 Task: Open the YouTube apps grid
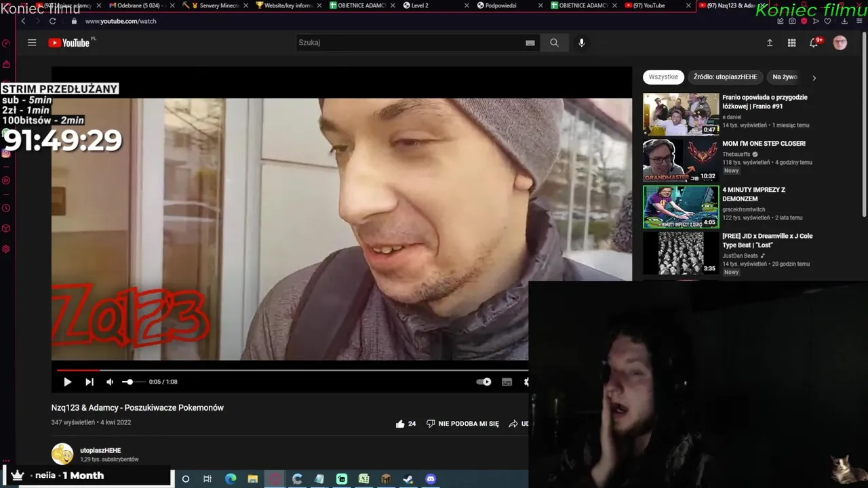coord(791,43)
